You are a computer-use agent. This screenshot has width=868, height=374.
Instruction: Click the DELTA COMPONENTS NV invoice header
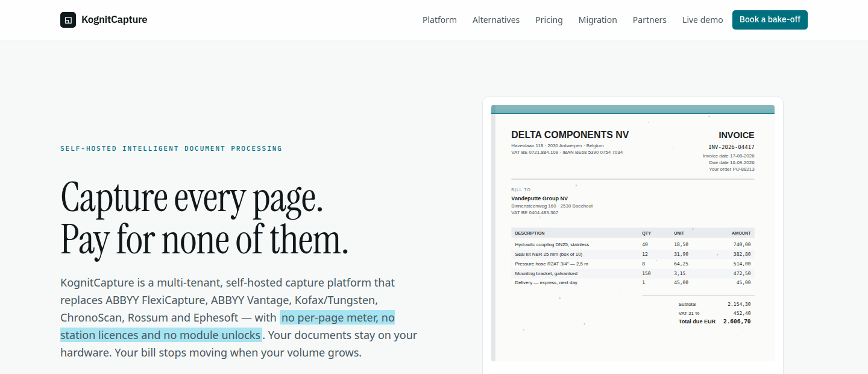pos(570,135)
